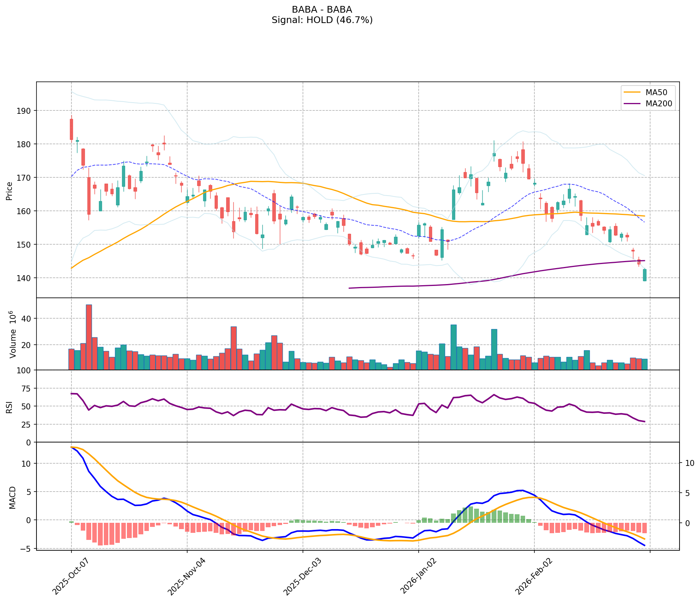700x602 pixels.
Task: Click the Price y-axis label
Action: [10, 190]
